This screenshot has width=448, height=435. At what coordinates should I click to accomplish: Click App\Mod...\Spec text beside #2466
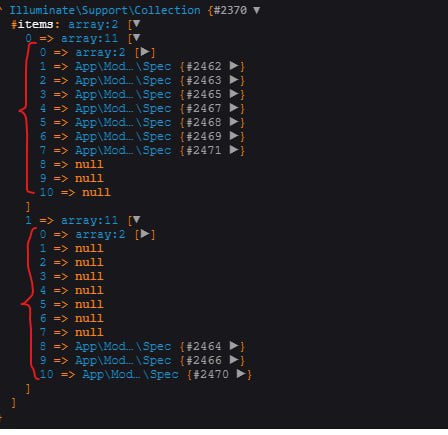tap(123, 360)
